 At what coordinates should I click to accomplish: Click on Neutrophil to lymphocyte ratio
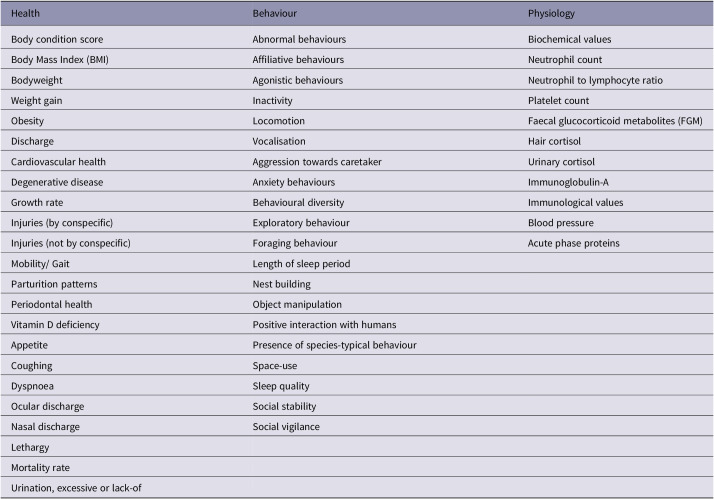(595, 81)
